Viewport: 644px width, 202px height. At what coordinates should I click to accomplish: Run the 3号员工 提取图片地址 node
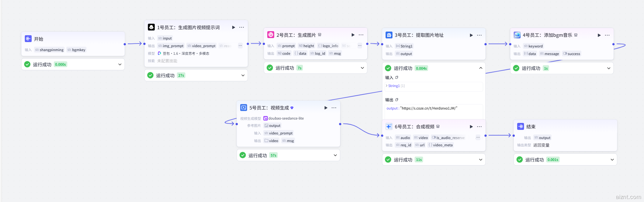click(x=471, y=35)
